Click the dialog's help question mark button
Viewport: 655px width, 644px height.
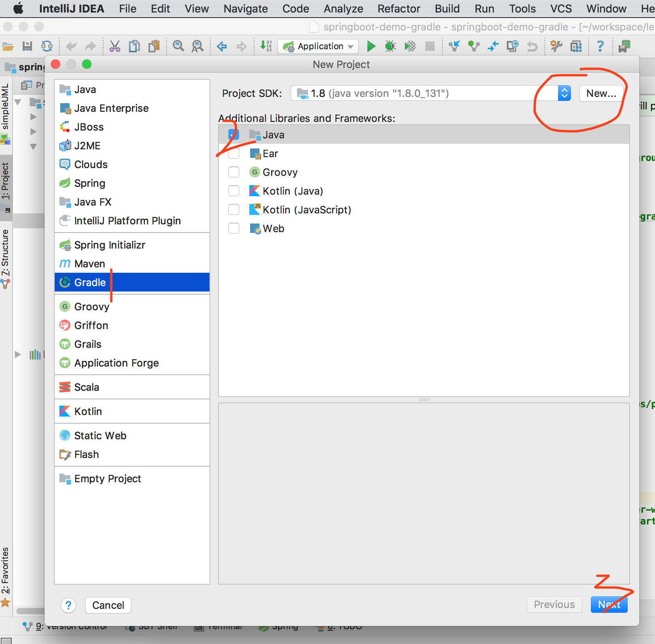pyautogui.click(x=68, y=605)
